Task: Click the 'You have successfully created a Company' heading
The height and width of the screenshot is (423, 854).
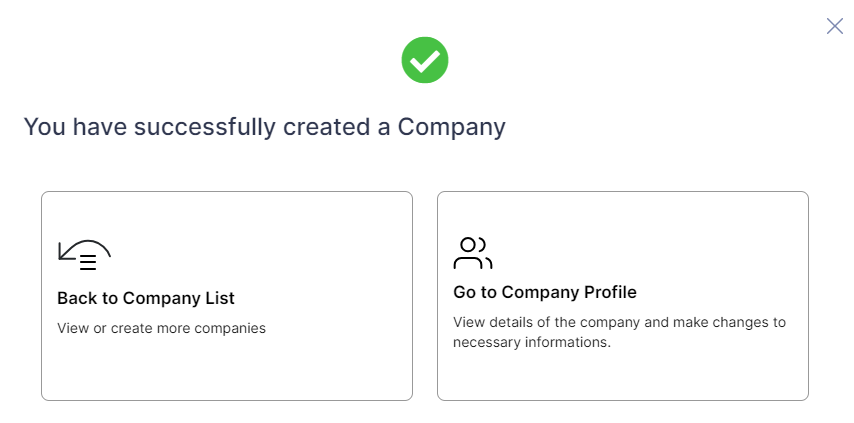Action: 265,127
